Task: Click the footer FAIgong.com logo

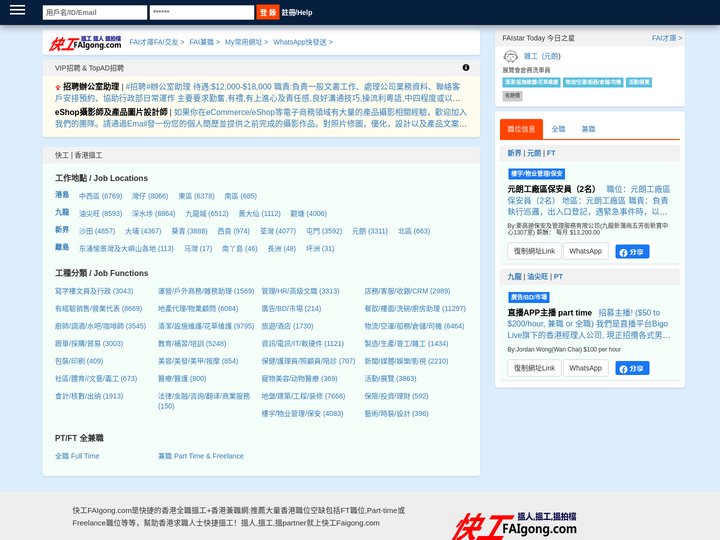Action: point(514,526)
